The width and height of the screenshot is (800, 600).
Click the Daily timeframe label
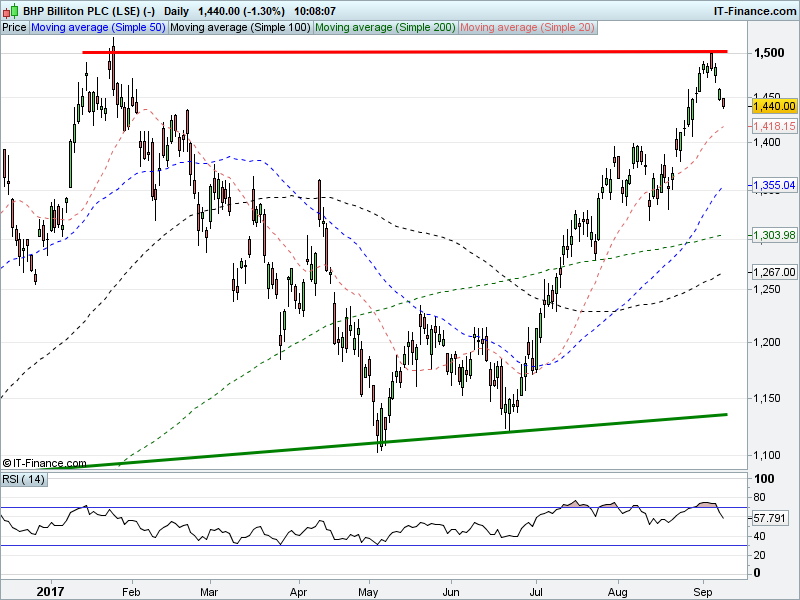[x=177, y=11]
